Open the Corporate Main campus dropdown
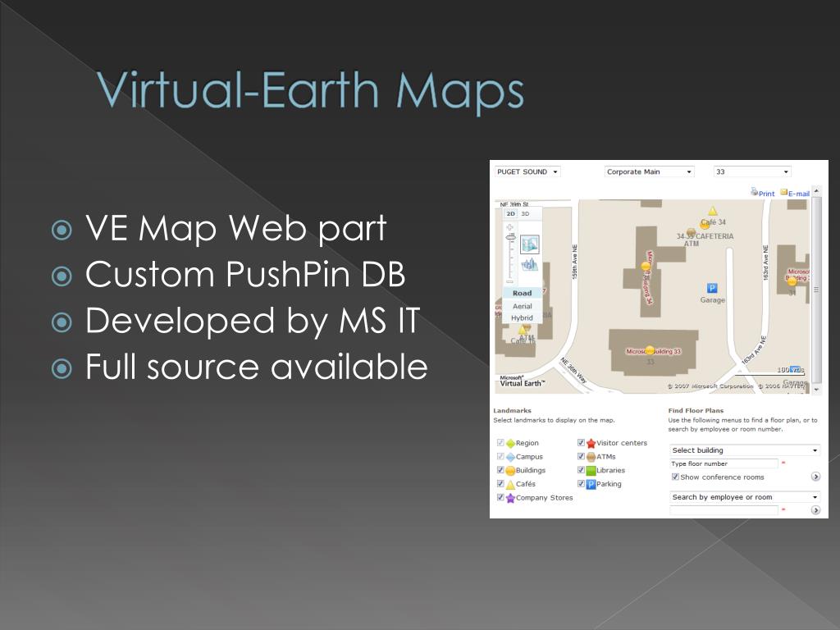 650,171
